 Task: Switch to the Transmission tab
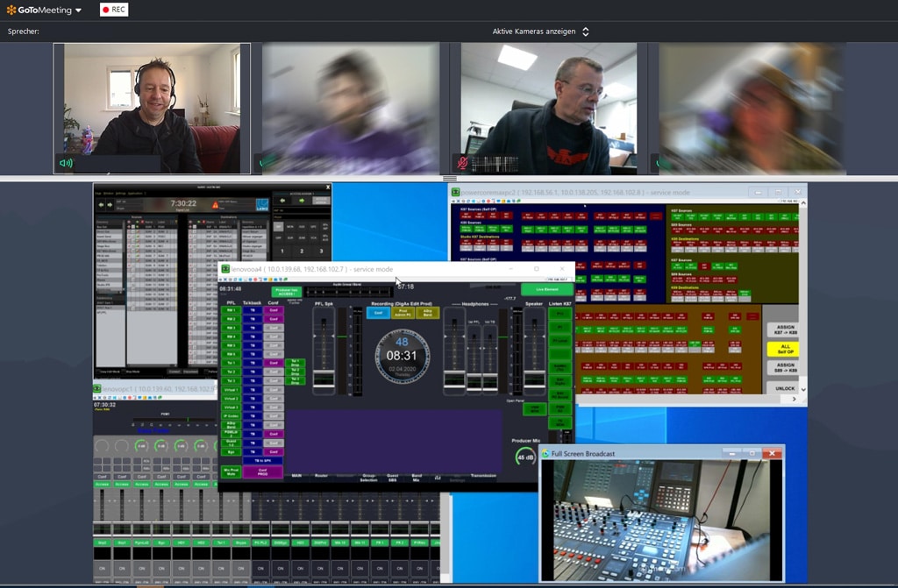pyautogui.click(x=482, y=476)
